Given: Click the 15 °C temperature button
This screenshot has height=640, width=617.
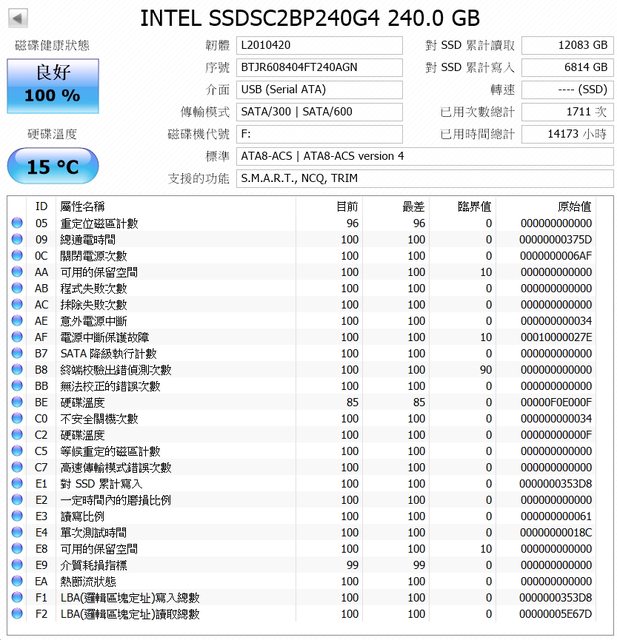Looking at the screenshot, I should coord(53,167).
